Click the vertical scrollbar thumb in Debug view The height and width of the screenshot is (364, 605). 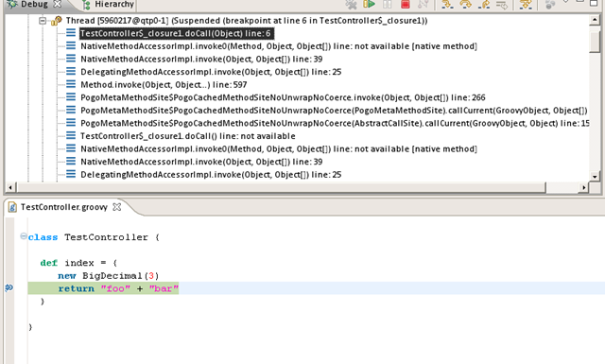click(x=595, y=41)
